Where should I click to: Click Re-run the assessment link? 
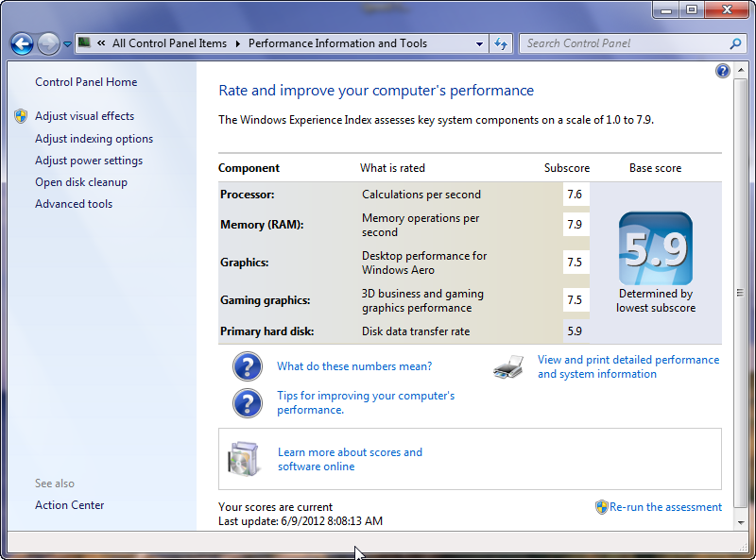click(x=665, y=507)
